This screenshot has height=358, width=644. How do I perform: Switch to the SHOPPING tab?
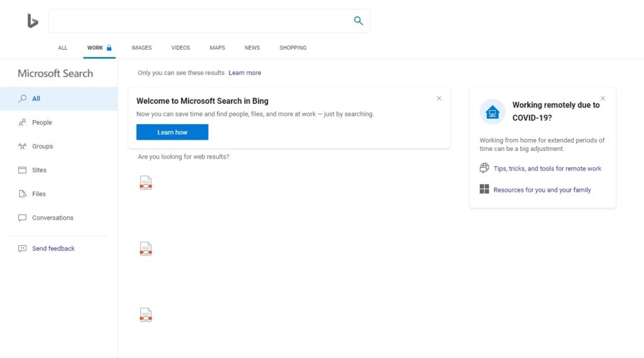click(293, 48)
